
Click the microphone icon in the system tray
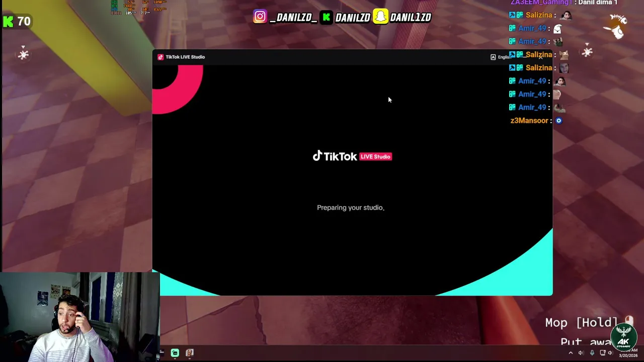pos(592,353)
